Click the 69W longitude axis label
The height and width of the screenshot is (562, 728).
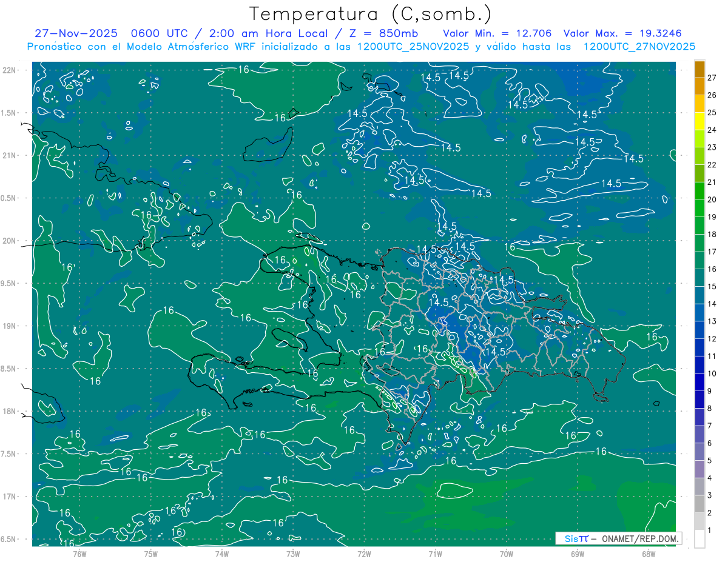pos(577,554)
